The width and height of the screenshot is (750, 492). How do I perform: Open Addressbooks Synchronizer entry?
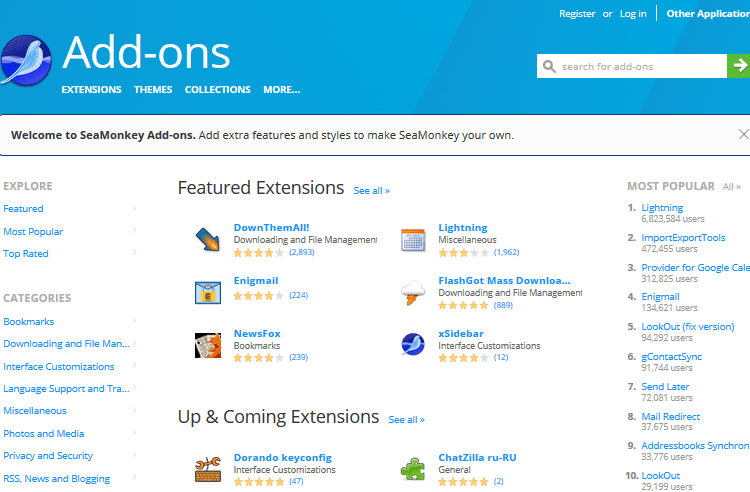coord(695,446)
